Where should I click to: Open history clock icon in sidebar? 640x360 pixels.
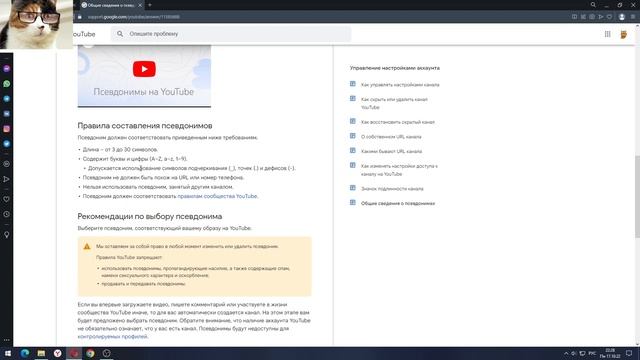click(7, 214)
